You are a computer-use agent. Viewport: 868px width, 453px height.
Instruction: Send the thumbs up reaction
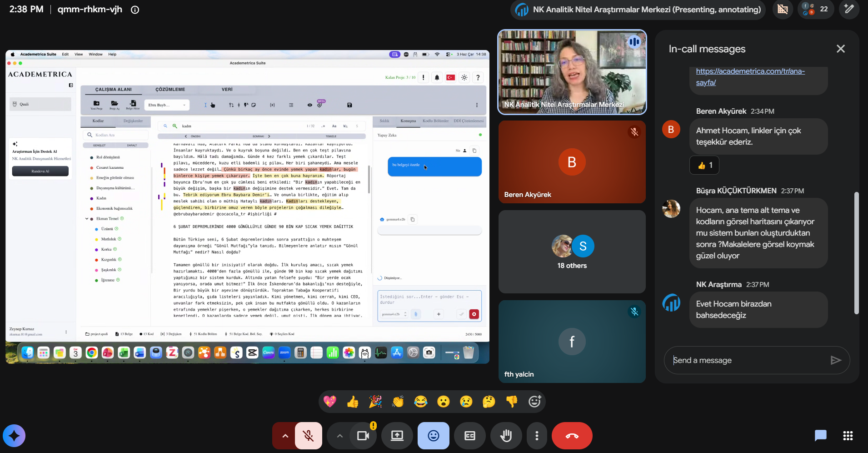[x=353, y=401]
